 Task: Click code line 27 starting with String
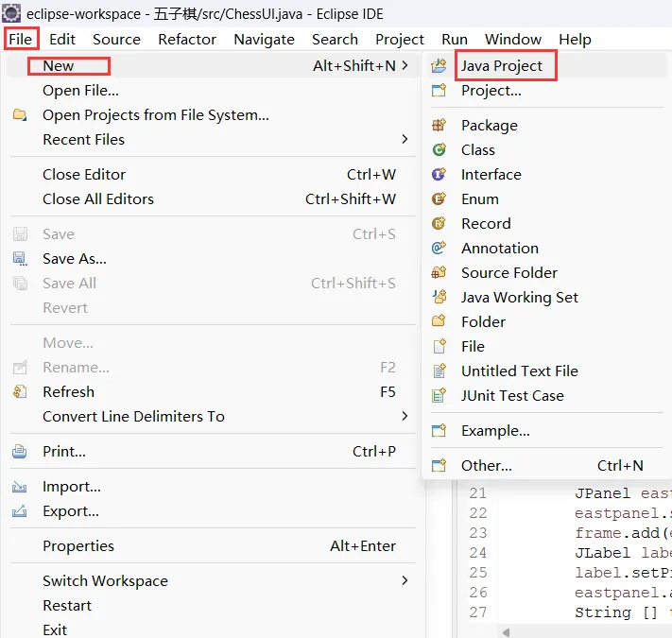tap(623, 612)
